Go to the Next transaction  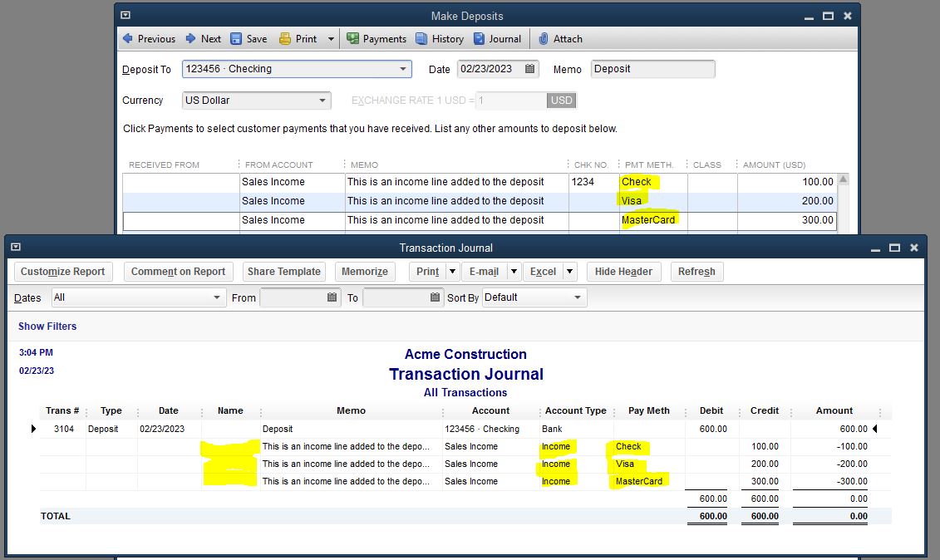click(202, 38)
